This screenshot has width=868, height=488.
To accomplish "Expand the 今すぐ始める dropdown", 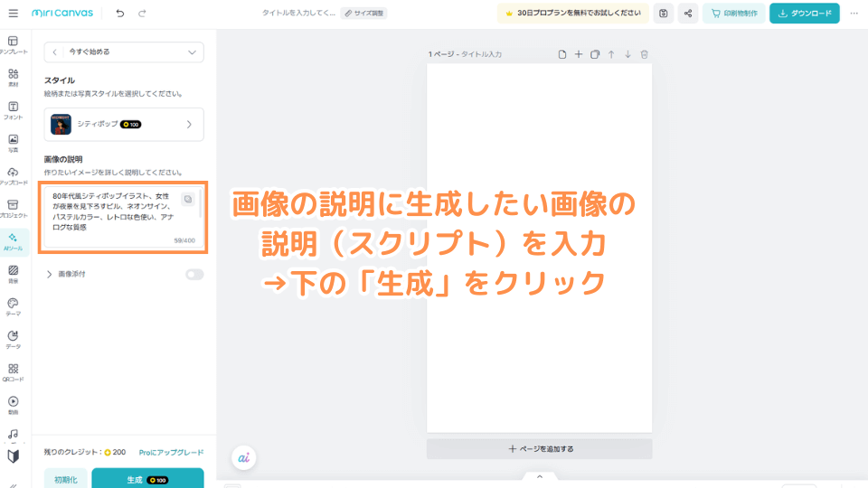I will [x=191, y=52].
